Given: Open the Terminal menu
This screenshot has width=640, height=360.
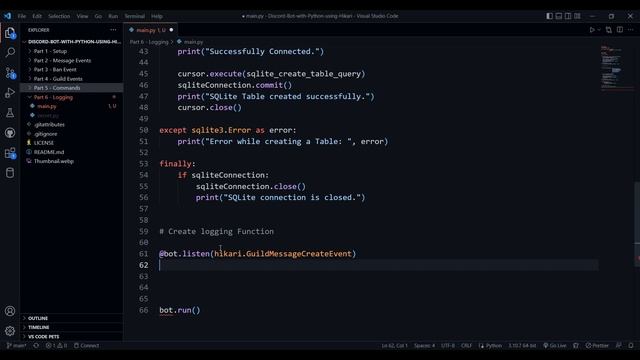Looking at the screenshot, I should click(135, 16).
